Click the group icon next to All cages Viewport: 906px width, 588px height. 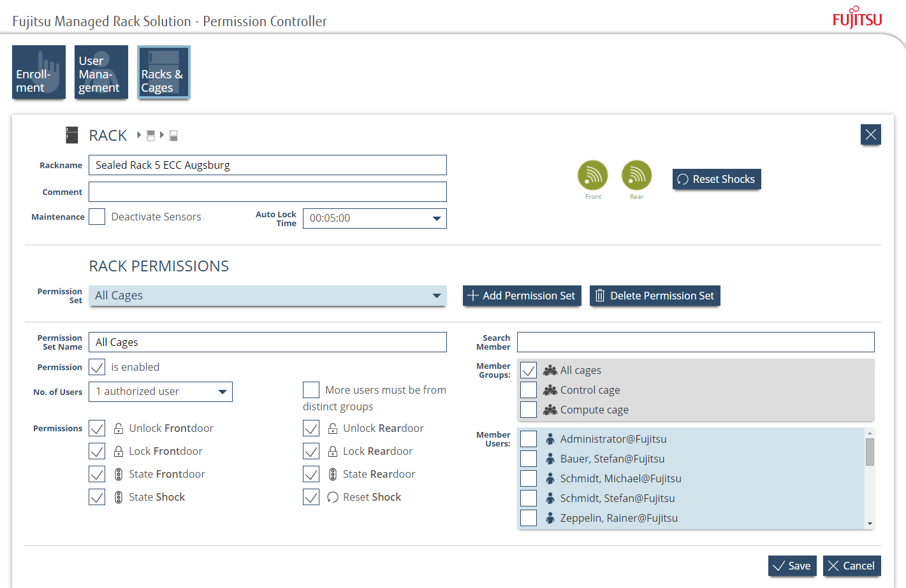[550, 370]
